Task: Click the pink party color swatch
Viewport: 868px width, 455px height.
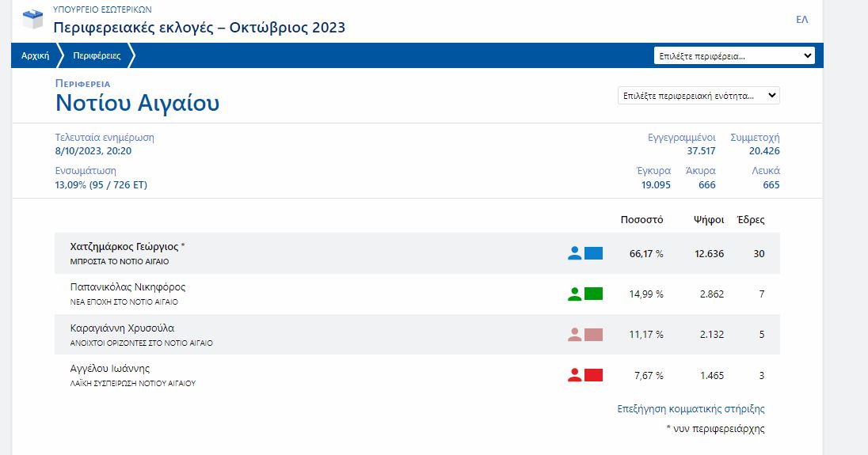Action: click(x=593, y=335)
